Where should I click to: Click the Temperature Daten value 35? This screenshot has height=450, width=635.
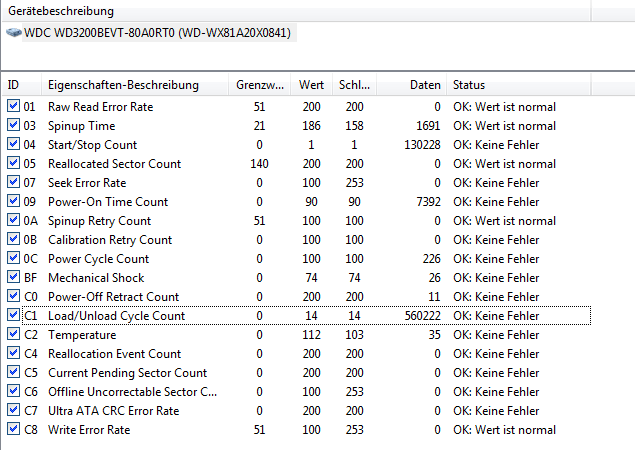pos(435,335)
